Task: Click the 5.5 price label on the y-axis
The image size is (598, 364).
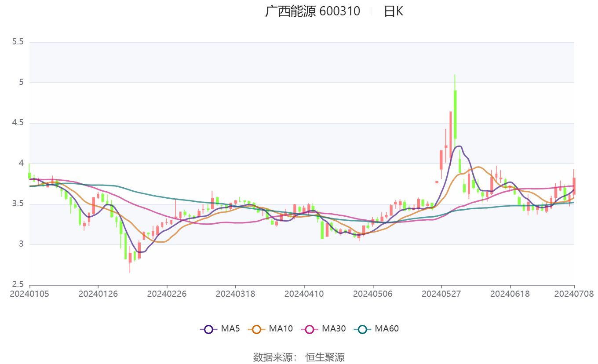Action: pos(18,42)
